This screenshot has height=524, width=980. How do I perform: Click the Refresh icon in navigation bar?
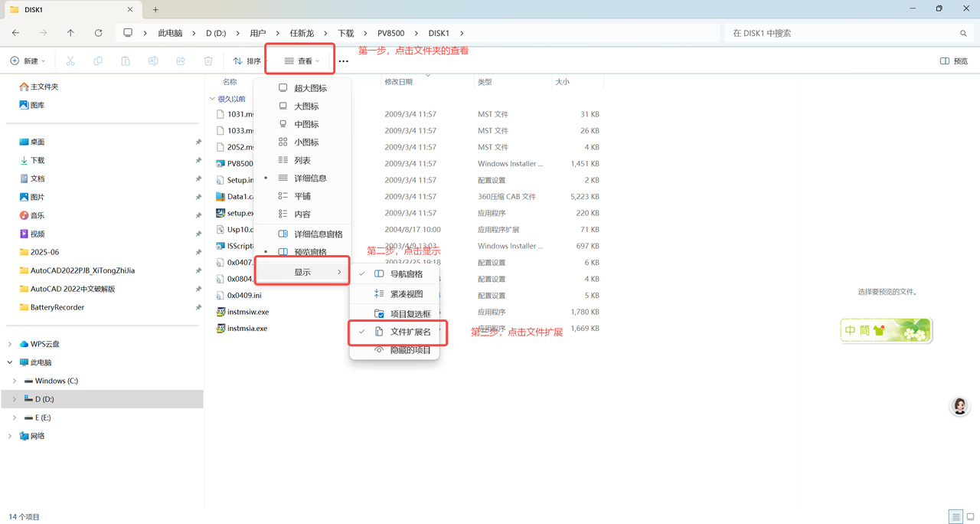(x=98, y=33)
